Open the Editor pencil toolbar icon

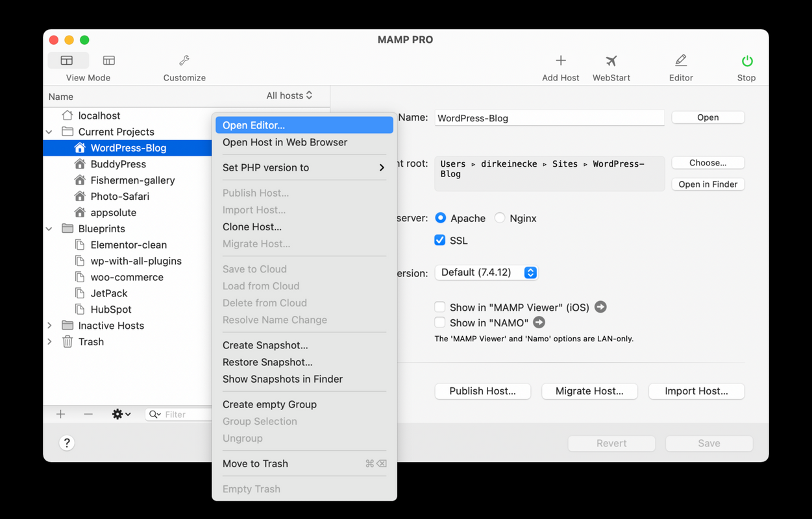click(681, 60)
